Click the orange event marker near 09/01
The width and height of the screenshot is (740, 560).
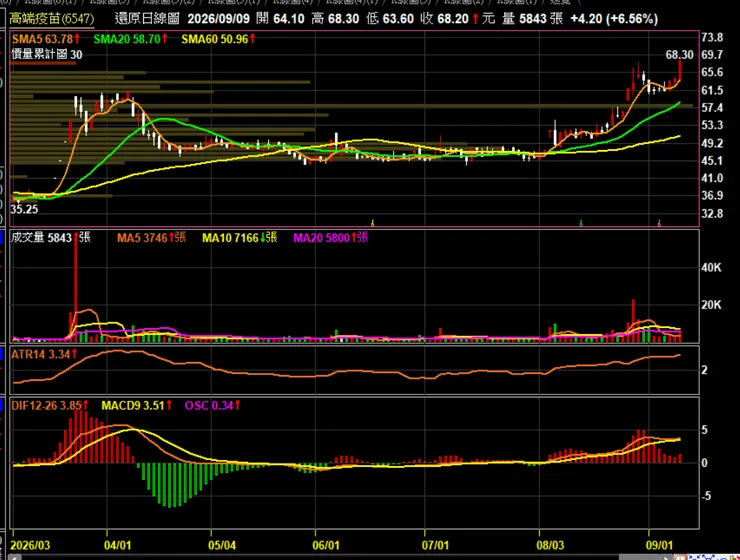coord(659,223)
